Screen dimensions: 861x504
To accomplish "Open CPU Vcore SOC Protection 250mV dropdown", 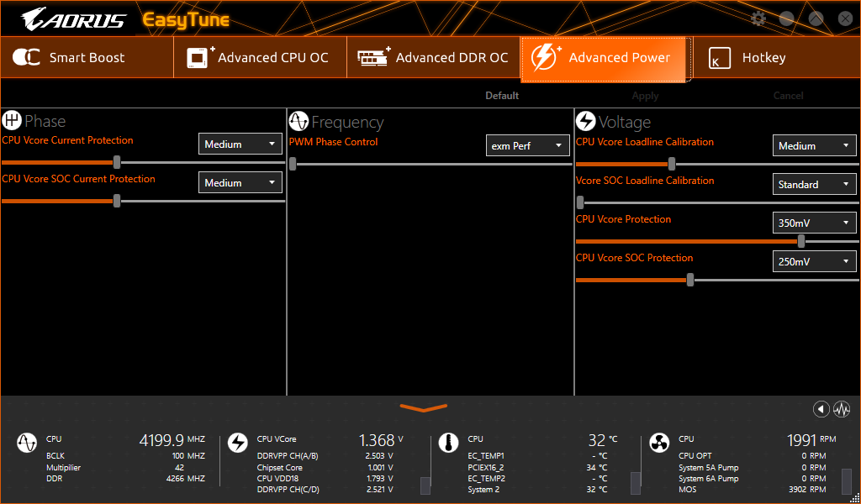I will click(x=814, y=261).
